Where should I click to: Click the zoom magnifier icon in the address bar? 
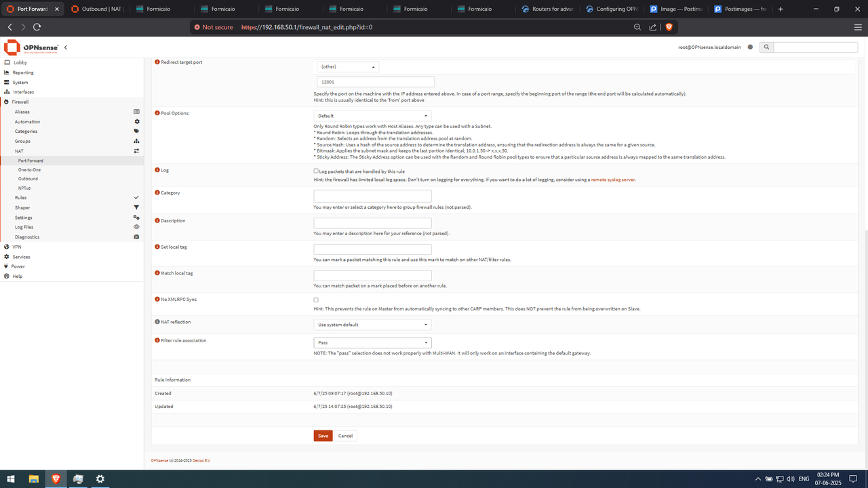(x=637, y=27)
